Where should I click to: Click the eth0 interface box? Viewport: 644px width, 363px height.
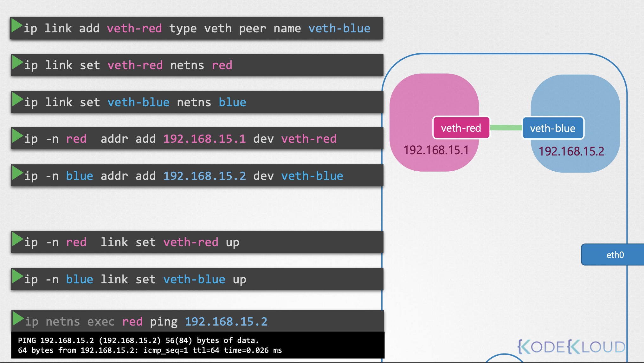[612, 254]
